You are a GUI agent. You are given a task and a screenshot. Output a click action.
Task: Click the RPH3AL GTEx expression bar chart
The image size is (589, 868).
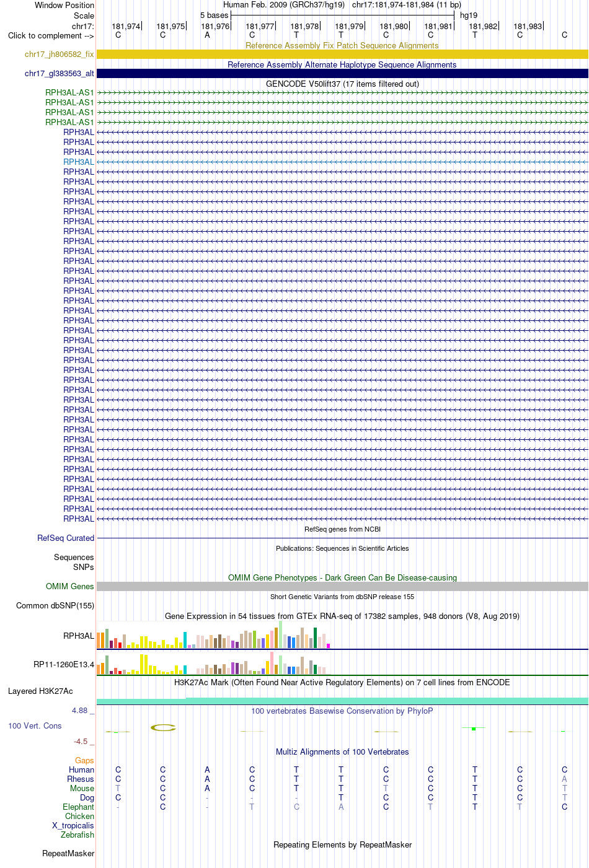pos(214,634)
